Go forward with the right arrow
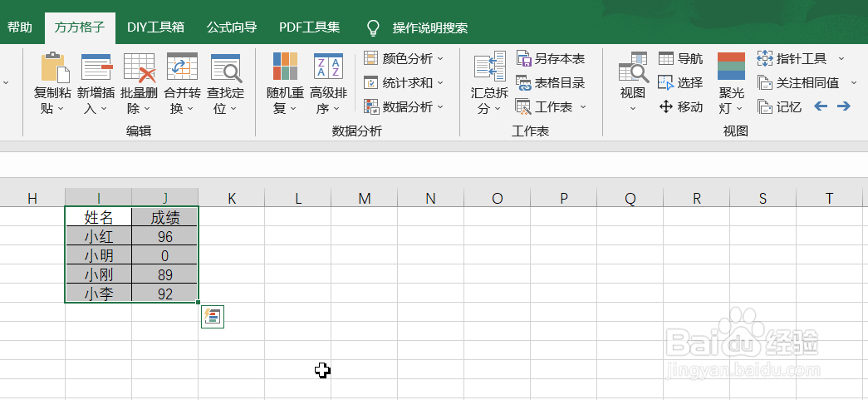The height and width of the screenshot is (400, 868). [x=844, y=106]
